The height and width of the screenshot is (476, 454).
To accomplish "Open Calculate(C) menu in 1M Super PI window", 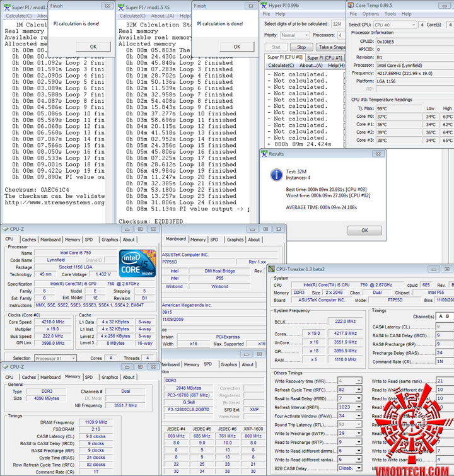I will 19,16.
